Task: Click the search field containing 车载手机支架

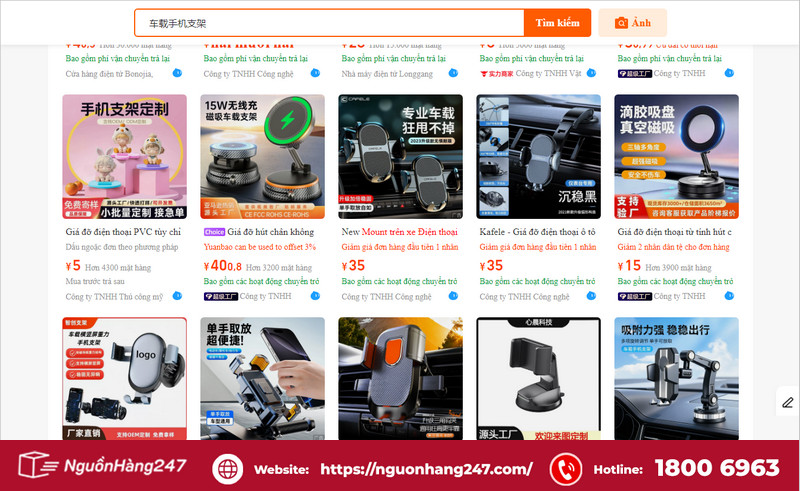Action: coord(329,23)
